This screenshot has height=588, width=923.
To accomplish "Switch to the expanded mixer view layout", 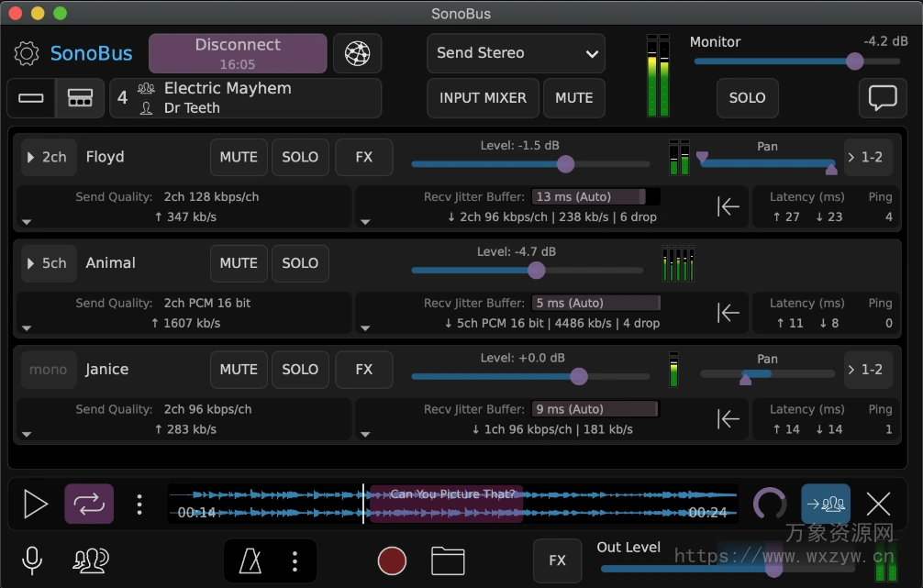I will click(x=79, y=96).
